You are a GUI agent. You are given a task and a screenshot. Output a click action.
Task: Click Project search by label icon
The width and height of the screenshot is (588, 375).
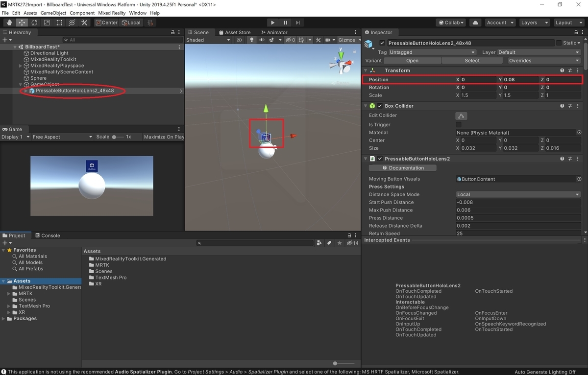coord(330,243)
